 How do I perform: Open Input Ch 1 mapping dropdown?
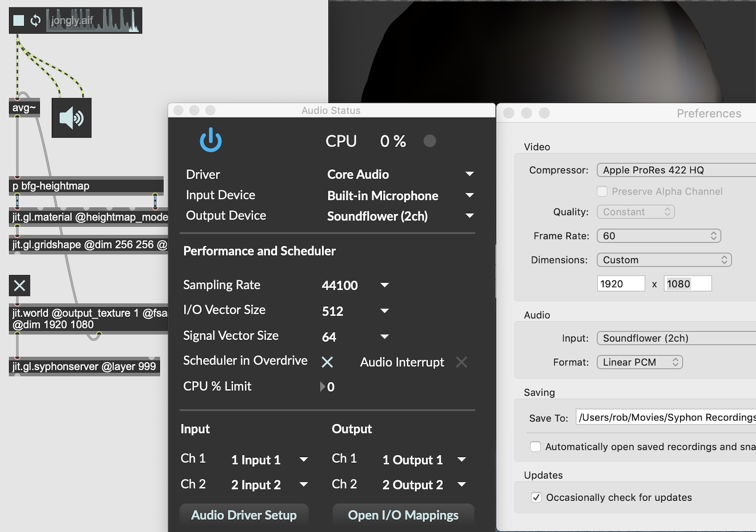pos(269,460)
